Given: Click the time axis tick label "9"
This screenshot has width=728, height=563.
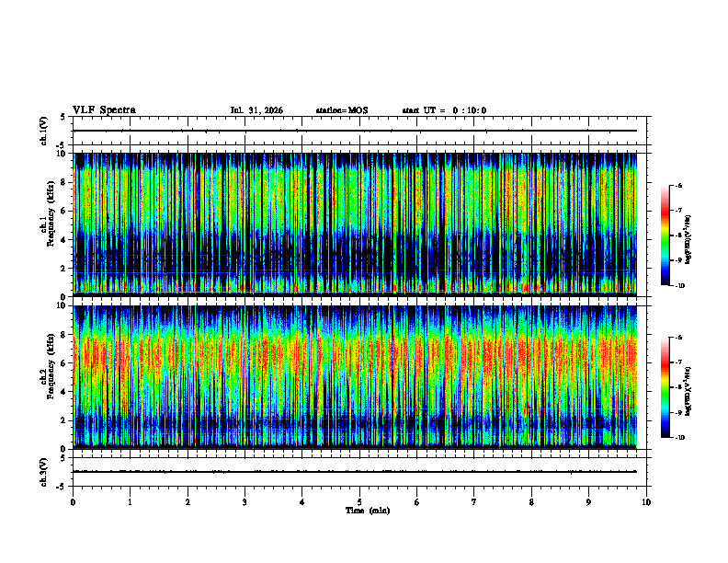Looking at the screenshot, I should (x=588, y=502).
